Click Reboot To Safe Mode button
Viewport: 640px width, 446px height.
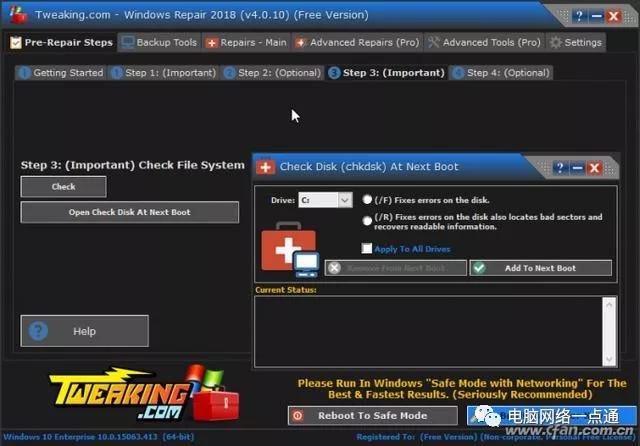pyautogui.click(x=372, y=416)
